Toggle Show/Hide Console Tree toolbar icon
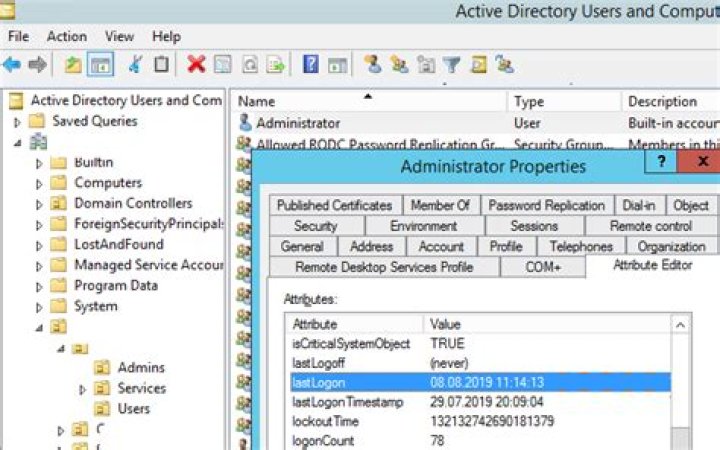The image size is (720, 450). click(101, 64)
